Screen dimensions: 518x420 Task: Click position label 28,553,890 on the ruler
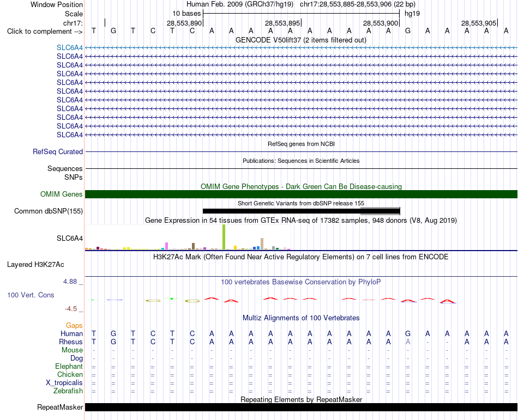(x=184, y=23)
